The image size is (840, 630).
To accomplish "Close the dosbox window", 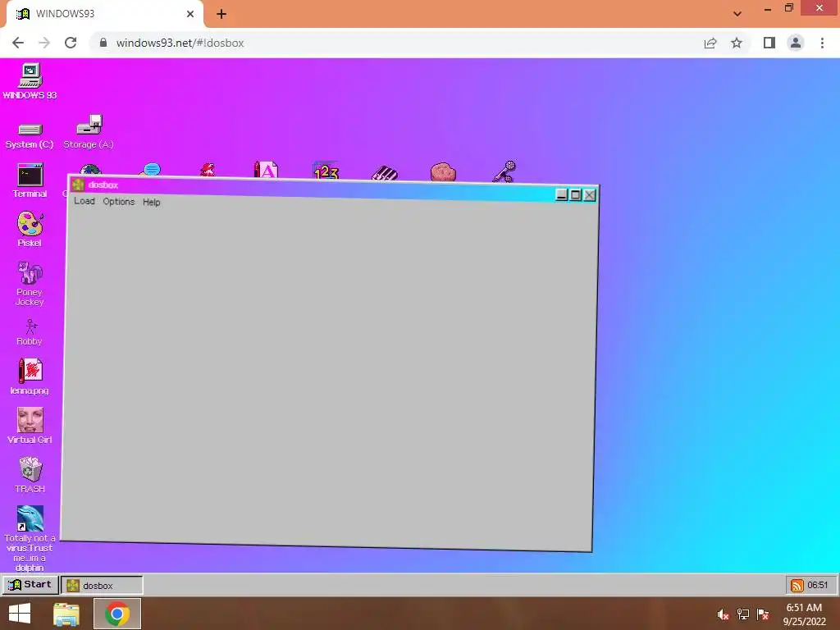I will click(589, 195).
